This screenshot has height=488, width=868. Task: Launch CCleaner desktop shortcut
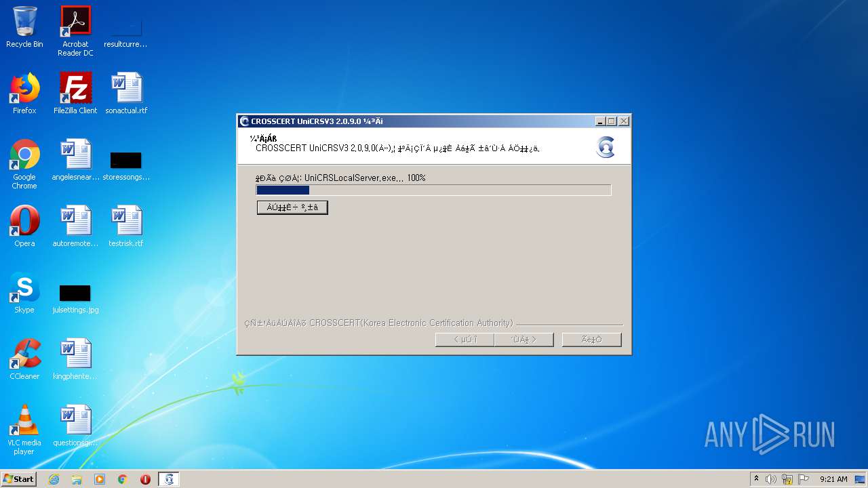[x=24, y=359]
